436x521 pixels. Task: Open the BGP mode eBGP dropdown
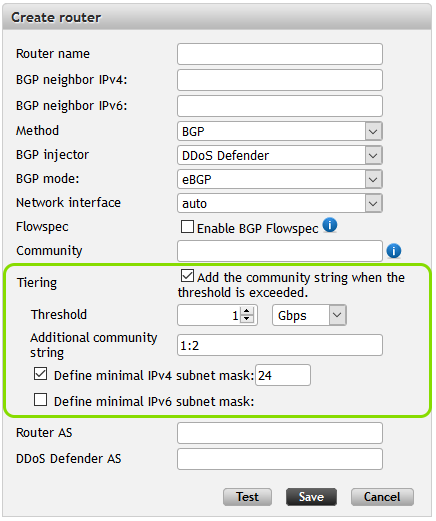point(280,179)
